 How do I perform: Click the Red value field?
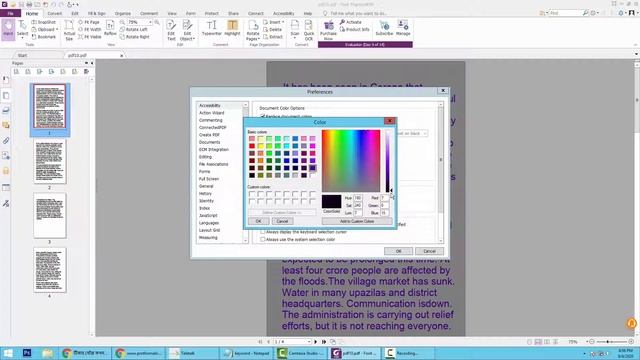[x=384, y=198]
